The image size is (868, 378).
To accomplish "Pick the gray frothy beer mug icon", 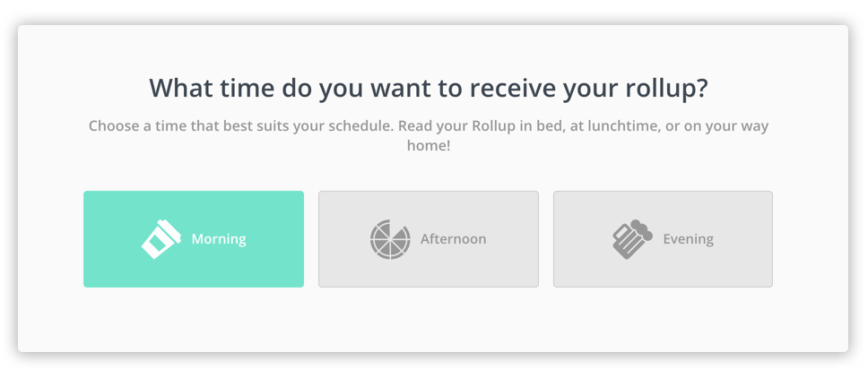I will pos(632,239).
